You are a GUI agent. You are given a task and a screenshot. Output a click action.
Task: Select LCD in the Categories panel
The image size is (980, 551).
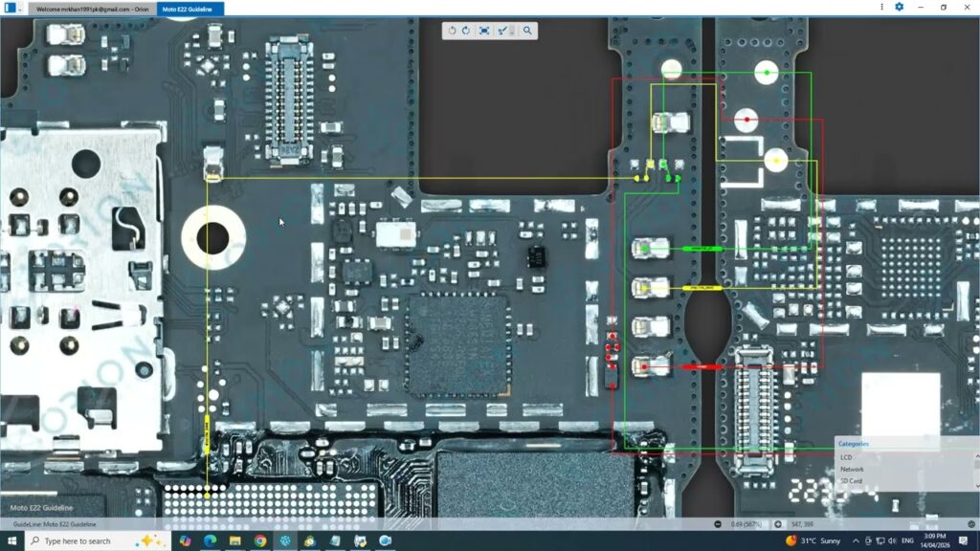[x=846, y=457]
